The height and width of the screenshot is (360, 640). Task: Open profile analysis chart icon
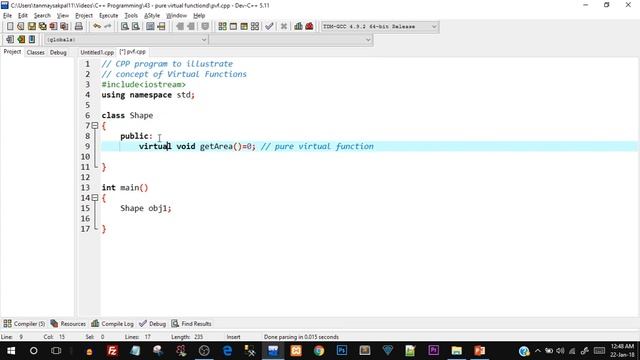click(298, 27)
